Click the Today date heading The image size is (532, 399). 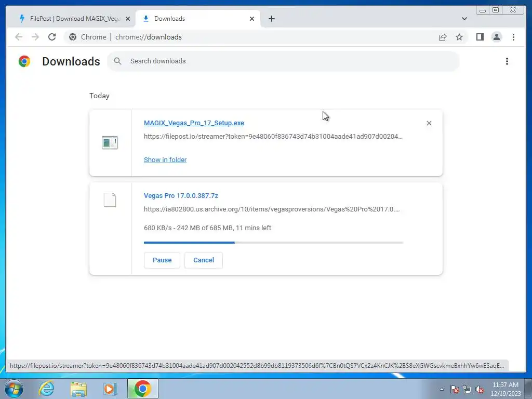99,96
